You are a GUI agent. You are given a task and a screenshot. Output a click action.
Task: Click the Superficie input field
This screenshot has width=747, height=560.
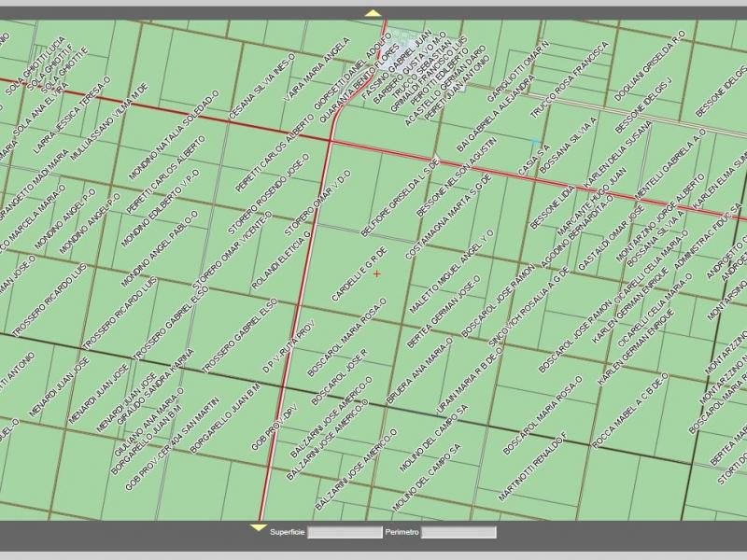(345, 532)
